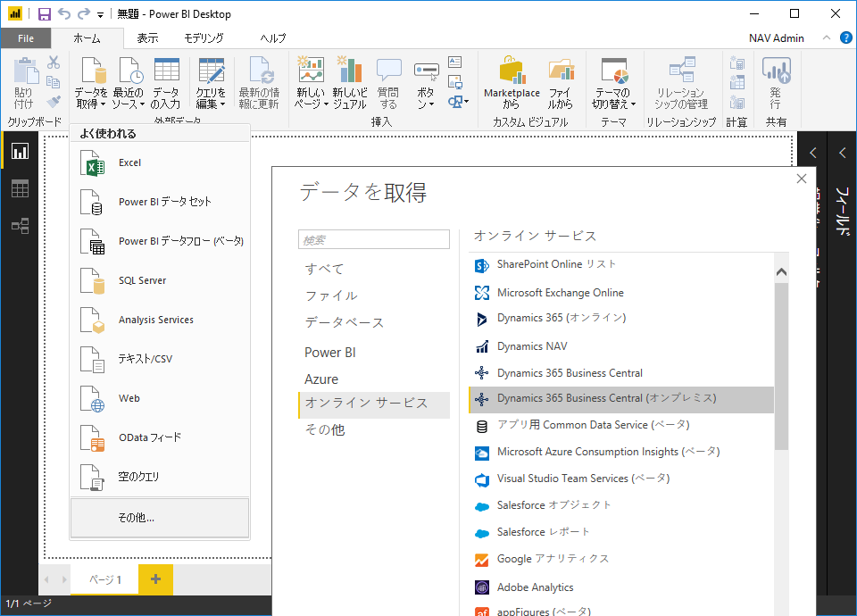This screenshot has width=857, height=616.
Task: Click the Redo arrow icon
Action: pos(84,13)
